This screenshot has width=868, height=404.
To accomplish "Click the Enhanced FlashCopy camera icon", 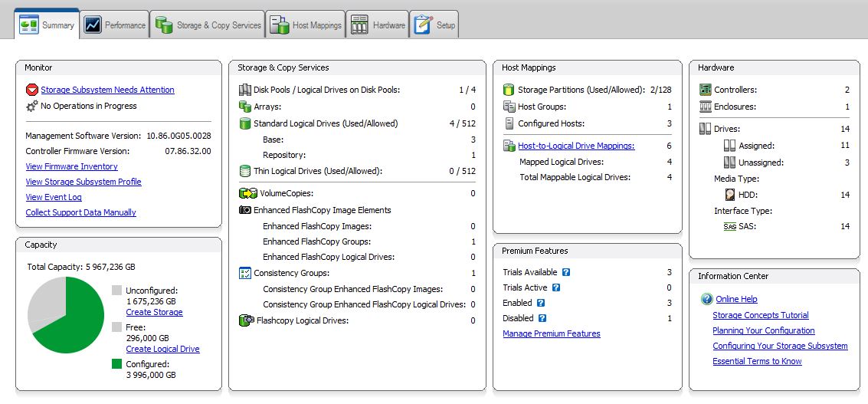I will tap(245, 210).
